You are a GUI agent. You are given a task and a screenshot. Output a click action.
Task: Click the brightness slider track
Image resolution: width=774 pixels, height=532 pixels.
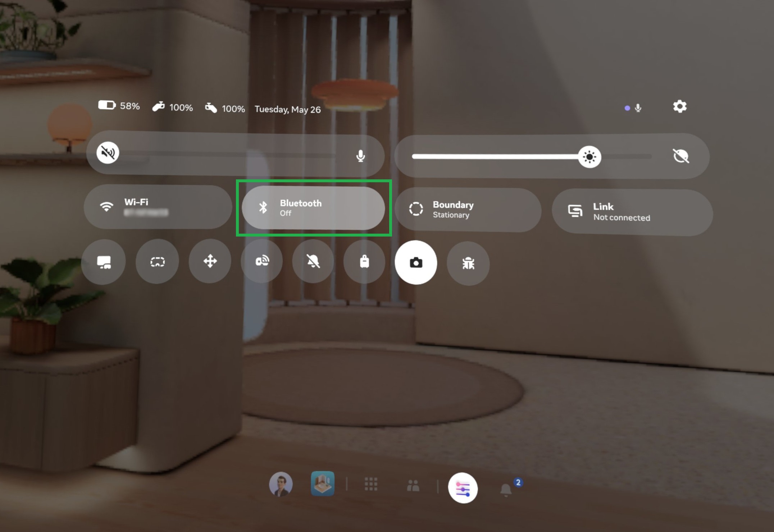click(532, 157)
